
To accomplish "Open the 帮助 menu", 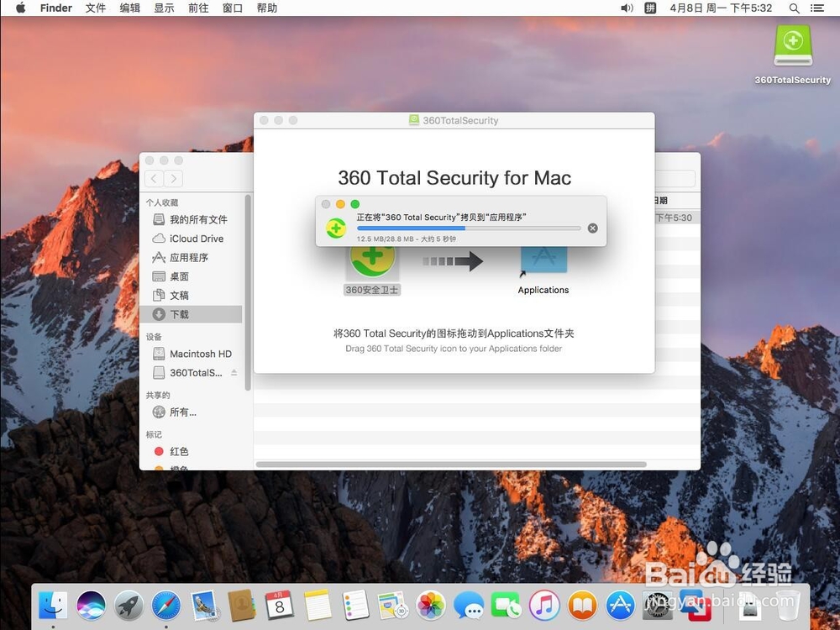I will 267,8.
